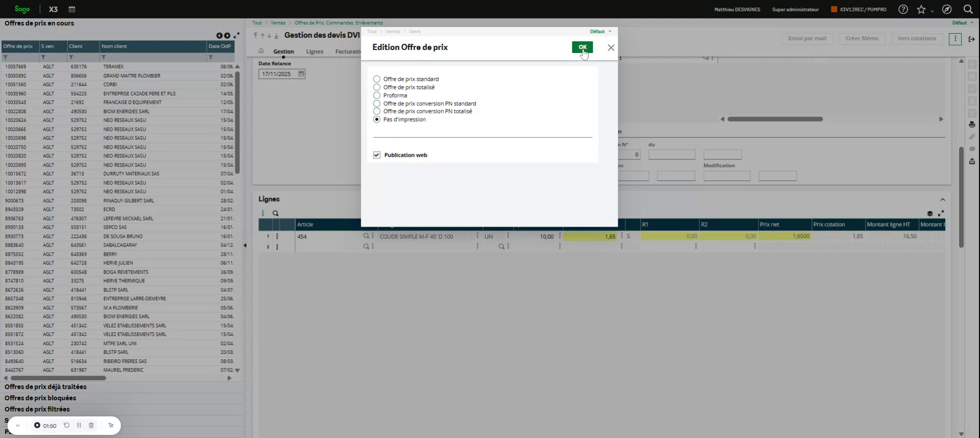Open the Tout breadcrumb link
The width and height of the screenshot is (980, 438).
257,23
